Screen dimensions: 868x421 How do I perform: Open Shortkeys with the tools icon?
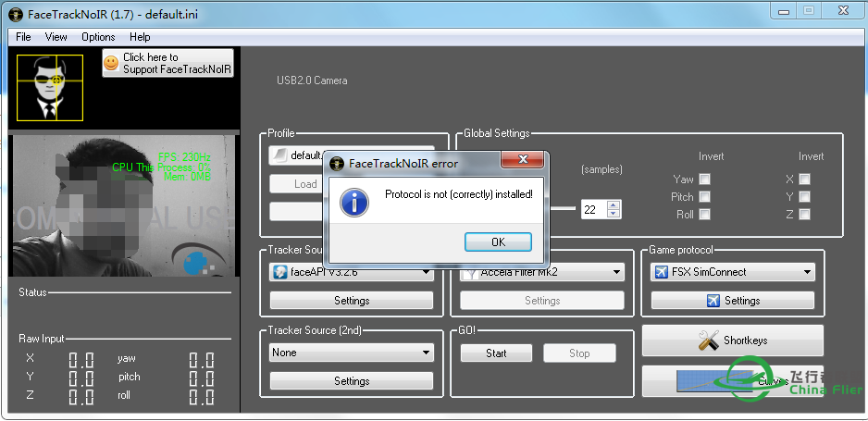click(732, 341)
